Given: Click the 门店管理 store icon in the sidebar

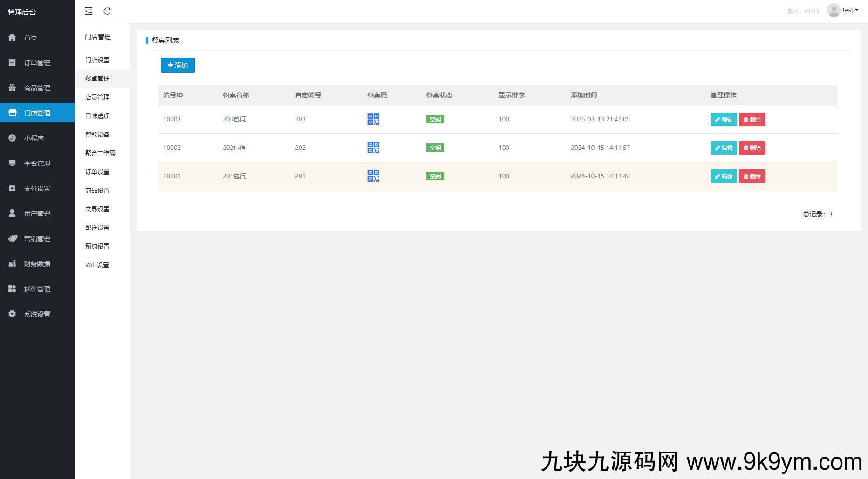Looking at the screenshot, I should click(x=12, y=113).
